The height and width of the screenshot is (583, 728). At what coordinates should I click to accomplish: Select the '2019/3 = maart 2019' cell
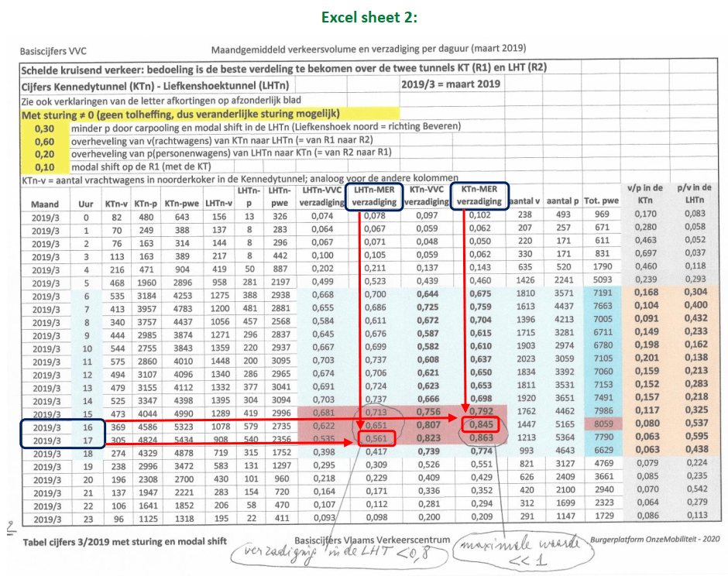pyautogui.click(x=451, y=84)
